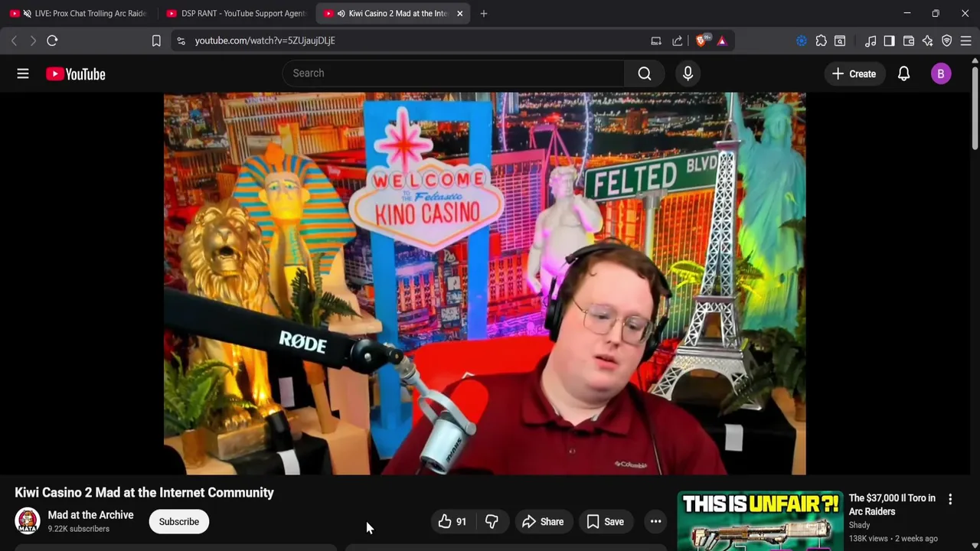Open the tab search toolbar icon
The image size is (980, 551).
[840, 41]
